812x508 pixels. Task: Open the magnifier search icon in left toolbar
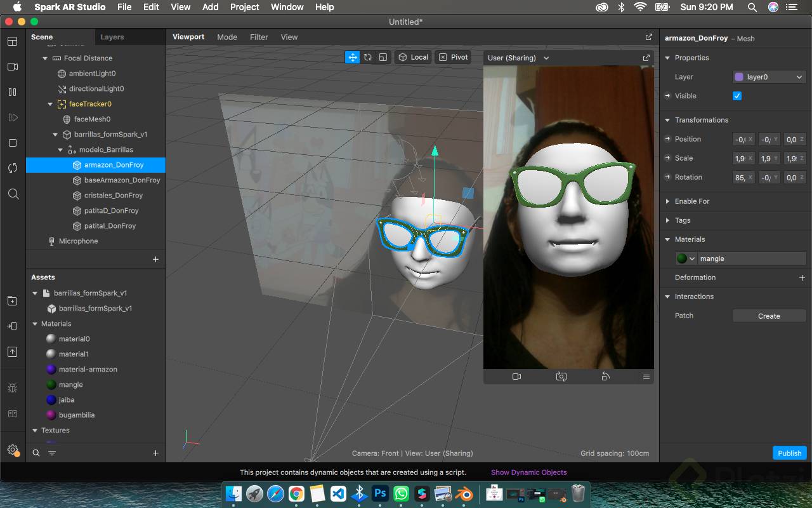(13, 194)
